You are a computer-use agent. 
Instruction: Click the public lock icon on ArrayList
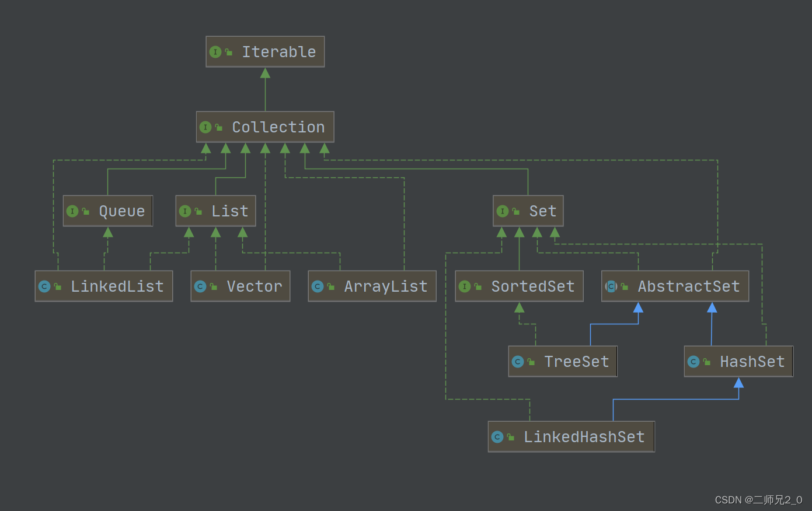(331, 287)
